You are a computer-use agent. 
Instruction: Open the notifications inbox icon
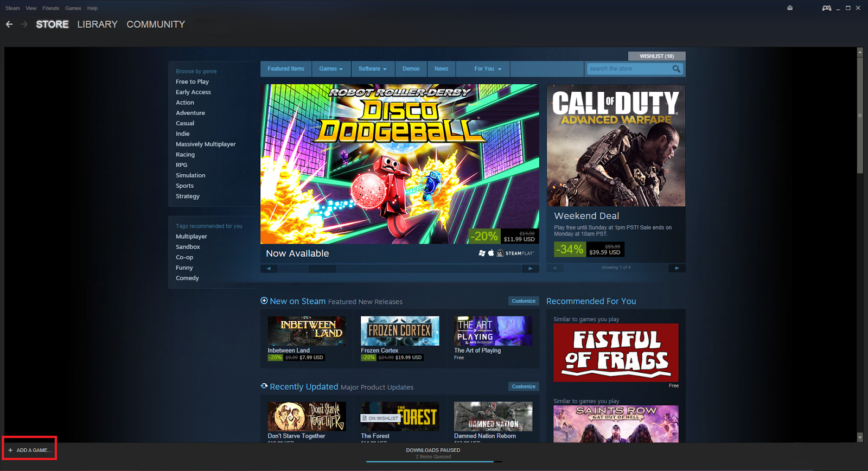[x=790, y=8]
